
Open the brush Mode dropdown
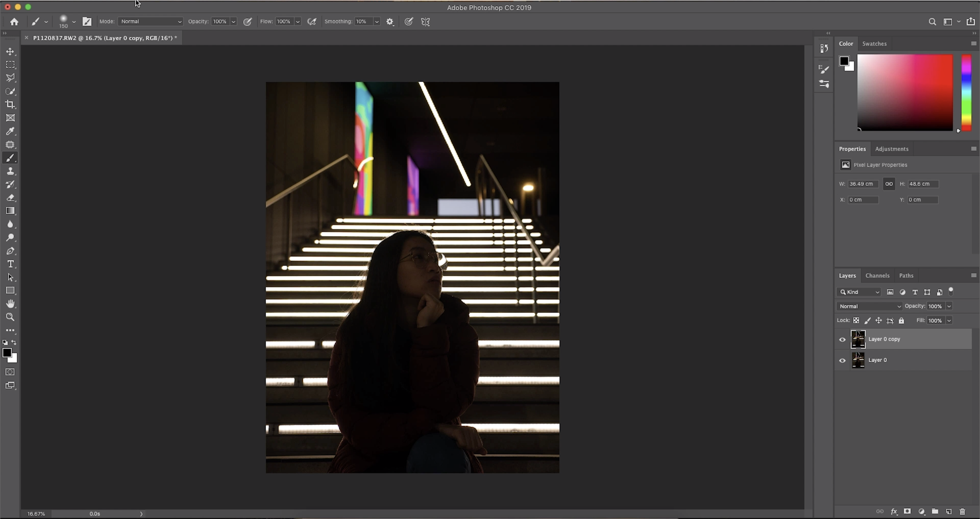pyautogui.click(x=150, y=22)
